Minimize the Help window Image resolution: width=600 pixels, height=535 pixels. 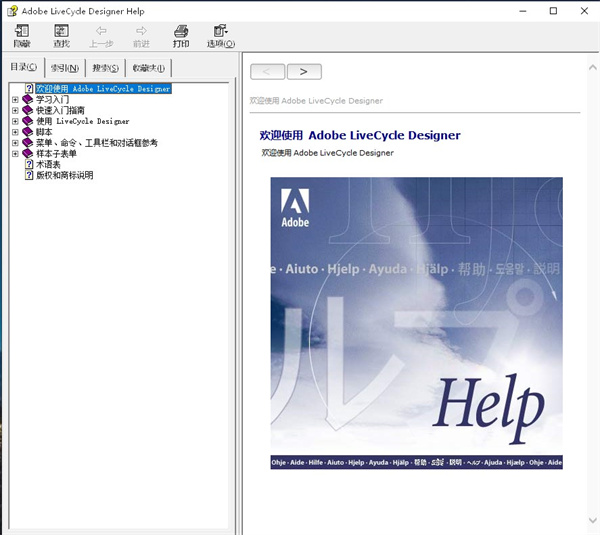[x=523, y=11]
